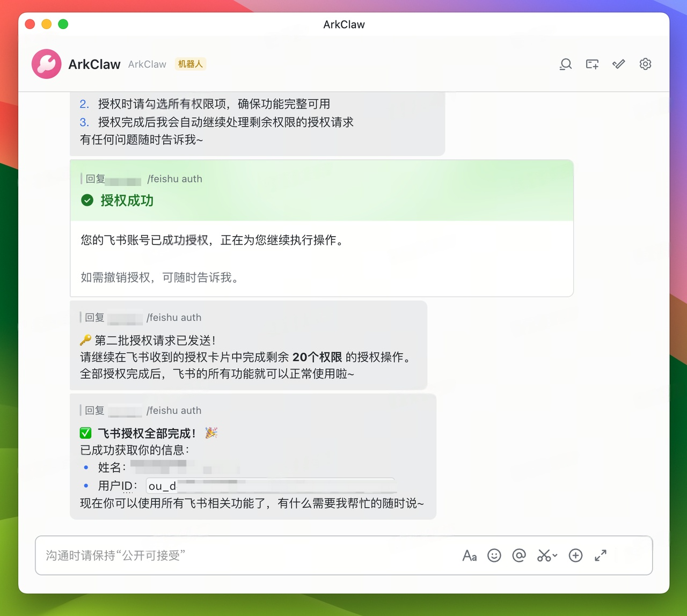Select the scissors screenshot icon
Screen dimensions: 687x616
coord(543,556)
